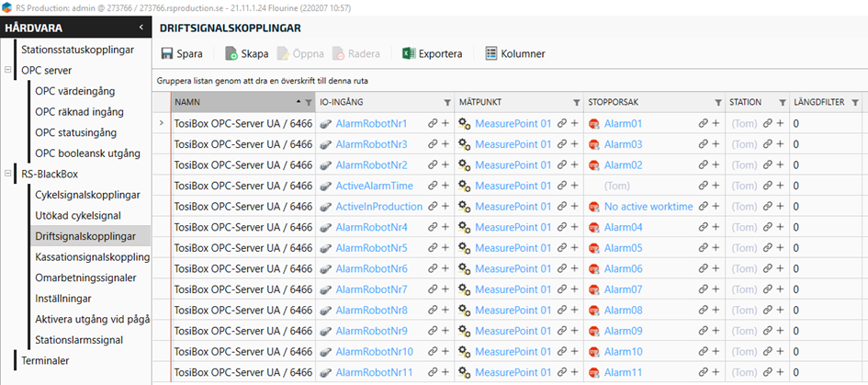Click the link icon beside AlarmRobotNr1
The width and height of the screenshot is (868, 385).
tap(431, 123)
